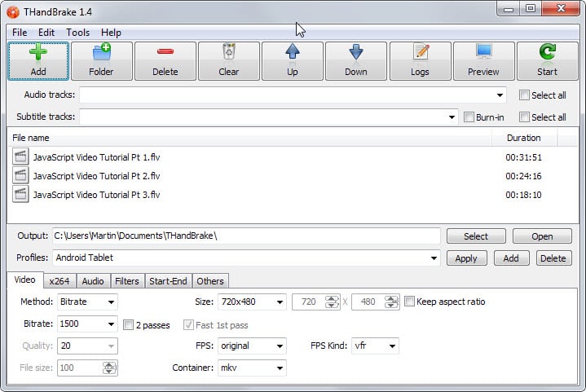Click the clapperboard icon of Tutorial Pt 2.flv
The width and height of the screenshot is (586, 392).
click(20, 175)
